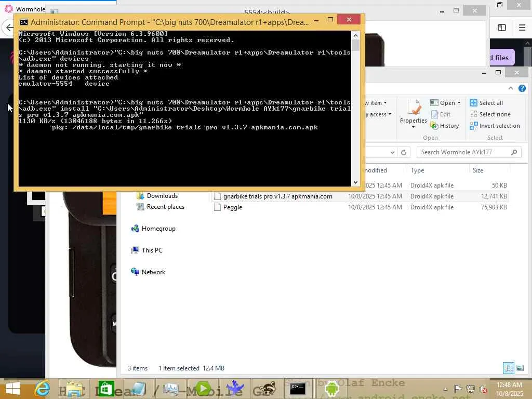Sort by the Type column header
The image size is (532, 399).
417,170
